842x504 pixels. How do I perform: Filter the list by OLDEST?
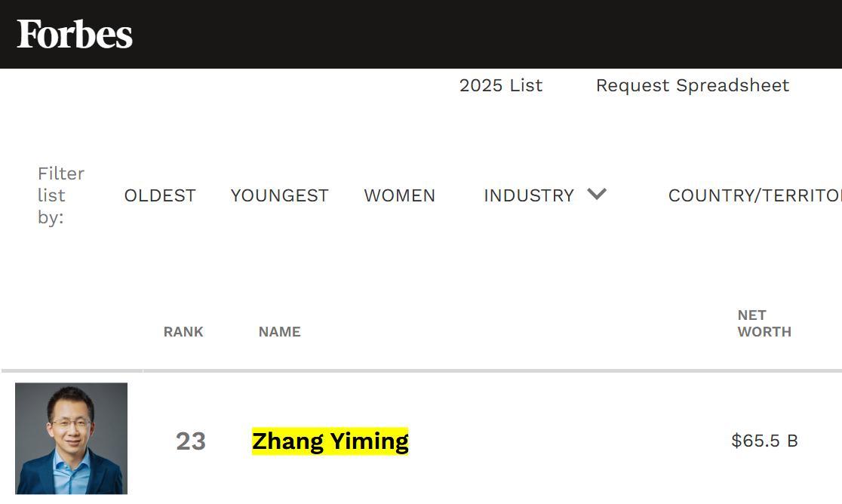tap(160, 195)
